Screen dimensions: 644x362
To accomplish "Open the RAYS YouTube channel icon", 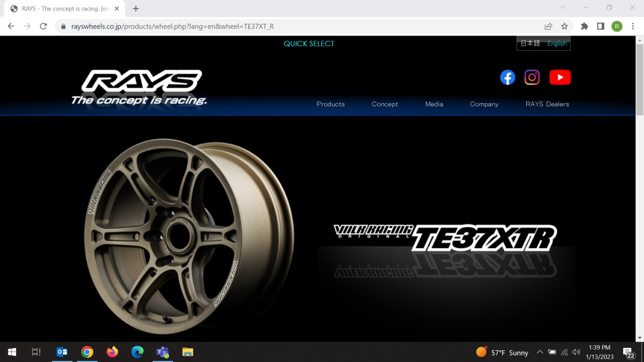I will (x=560, y=77).
